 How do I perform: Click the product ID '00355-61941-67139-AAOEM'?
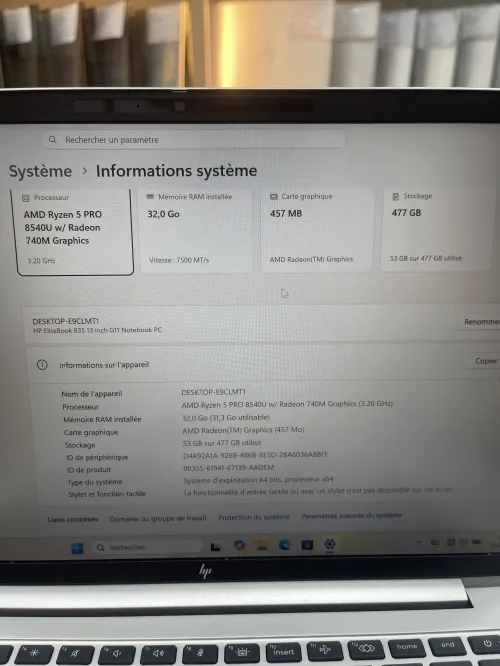229,467
